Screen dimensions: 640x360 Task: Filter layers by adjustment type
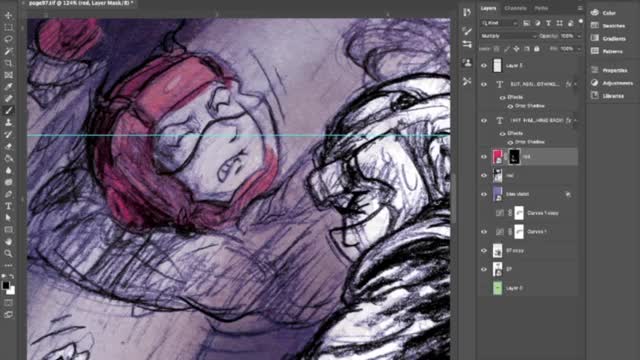(x=538, y=23)
